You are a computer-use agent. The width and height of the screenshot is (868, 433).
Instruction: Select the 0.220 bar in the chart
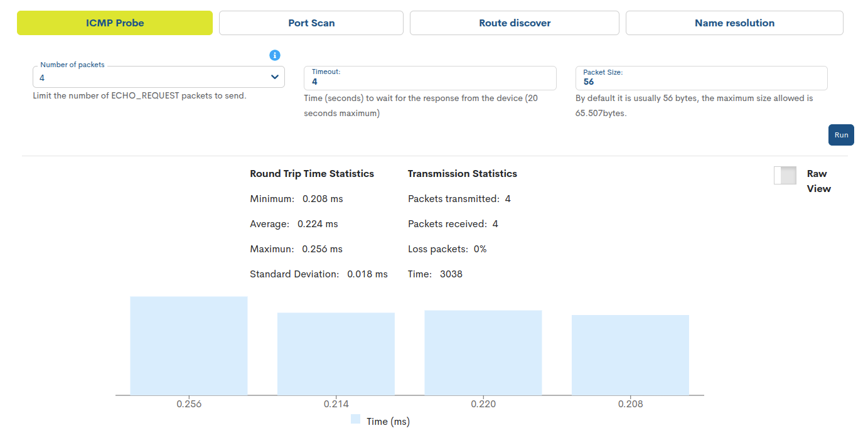(483, 353)
